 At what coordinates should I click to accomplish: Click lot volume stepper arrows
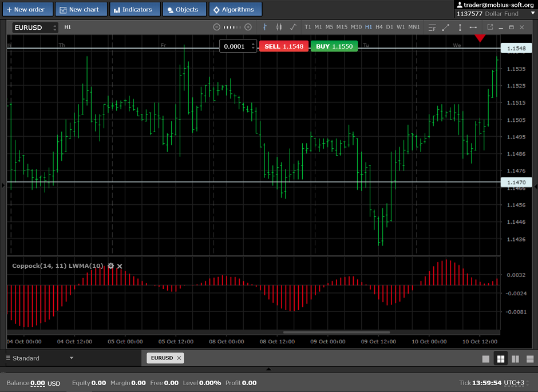[x=253, y=46]
